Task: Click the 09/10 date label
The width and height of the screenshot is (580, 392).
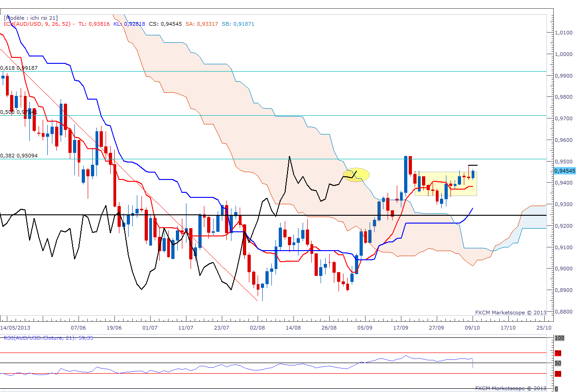Action: [473, 328]
